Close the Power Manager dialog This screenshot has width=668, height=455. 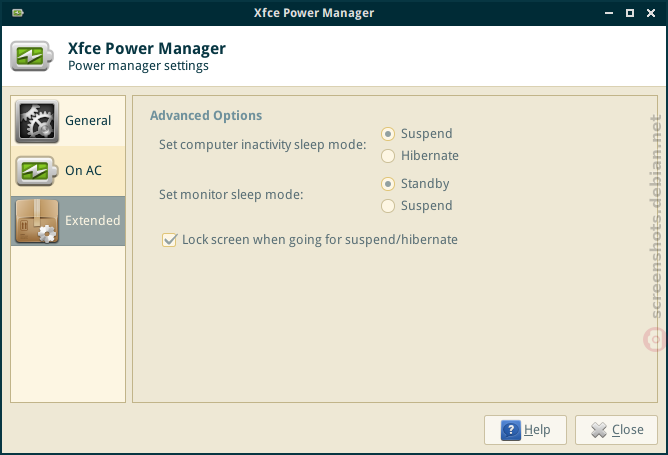(x=616, y=430)
